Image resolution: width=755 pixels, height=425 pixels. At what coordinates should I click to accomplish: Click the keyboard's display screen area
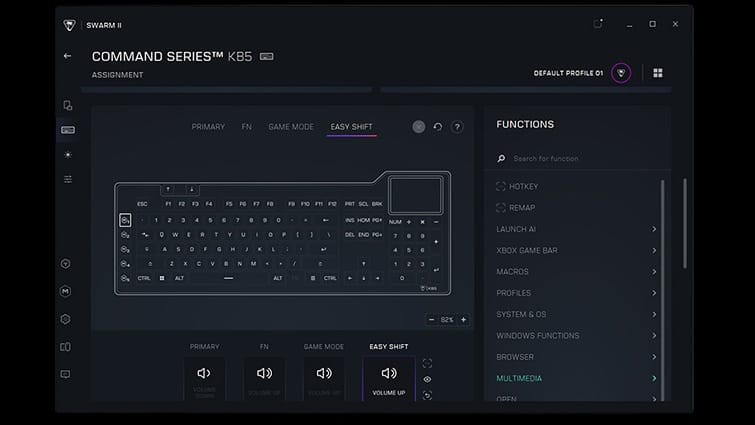(416, 195)
